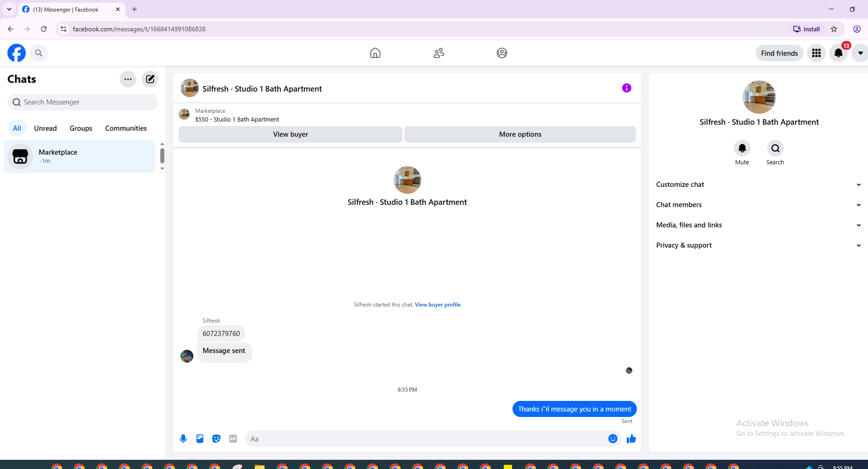Expand the Privacy & support section
Screen dimensions: 868x469
tap(758, 245)
